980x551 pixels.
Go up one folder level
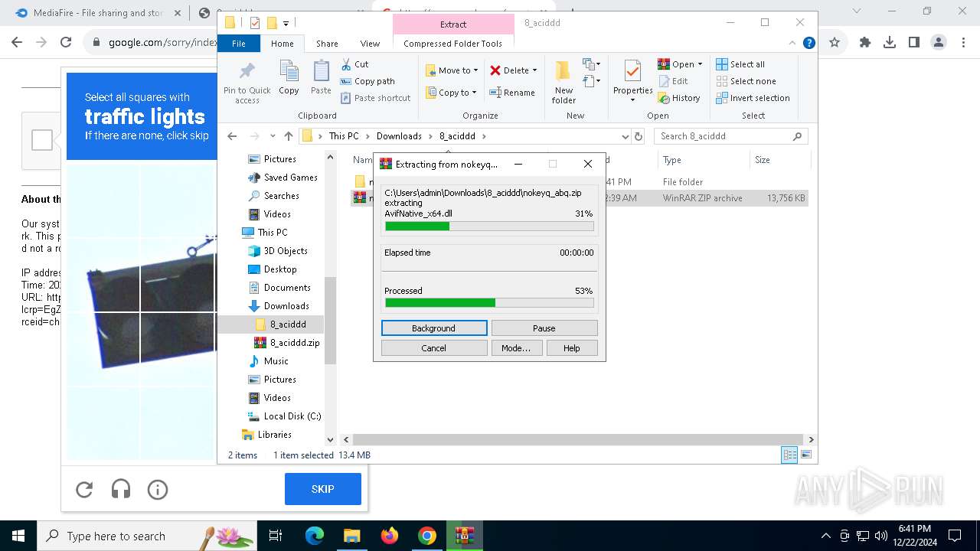[x=288, y=136]
